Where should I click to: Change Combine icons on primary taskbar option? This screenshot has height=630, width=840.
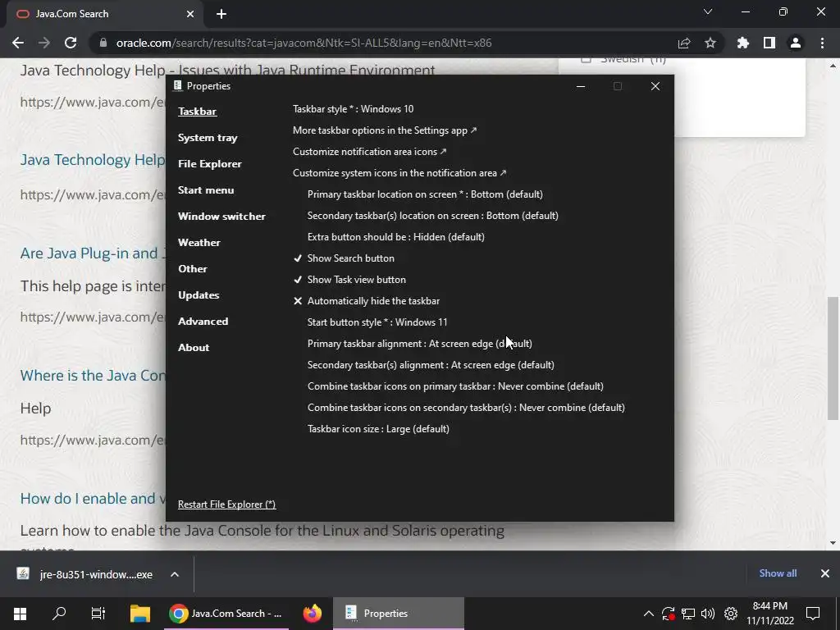pos(455,386)
